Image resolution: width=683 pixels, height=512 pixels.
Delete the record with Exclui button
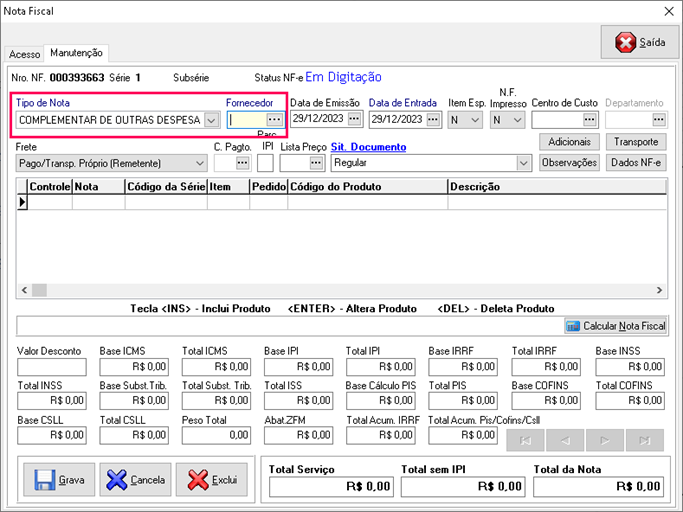(211, 480)
